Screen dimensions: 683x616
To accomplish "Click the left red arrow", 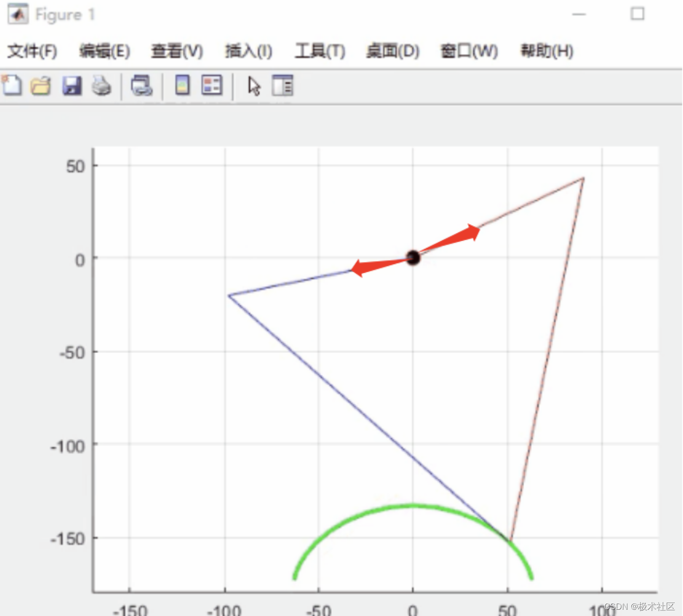I will coord(381,266).
